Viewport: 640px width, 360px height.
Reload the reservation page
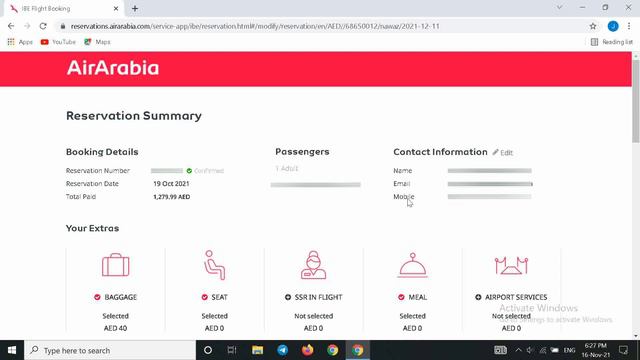(43, 26)
